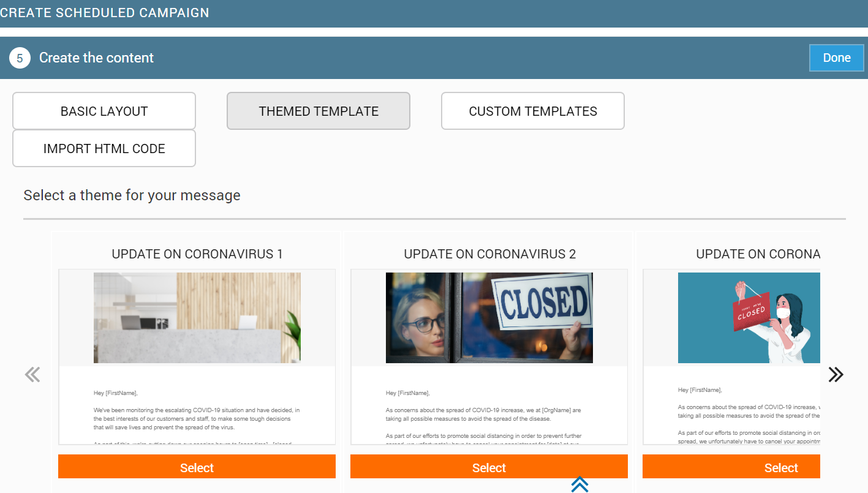Screen dimensions: 868x493
Task: Click the 'UPDATE ON CORONAVIRUS 2' title
Action: (x=490, y=254)
